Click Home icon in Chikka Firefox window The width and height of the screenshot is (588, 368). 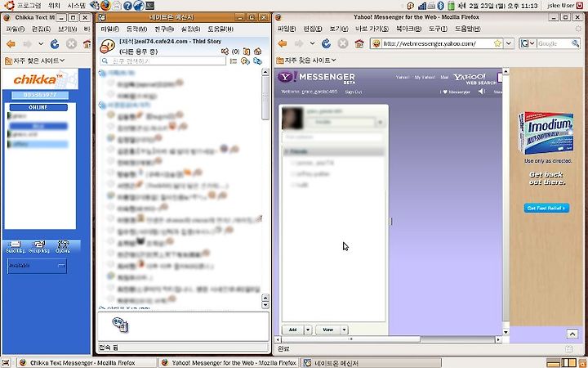click(87, 44)
